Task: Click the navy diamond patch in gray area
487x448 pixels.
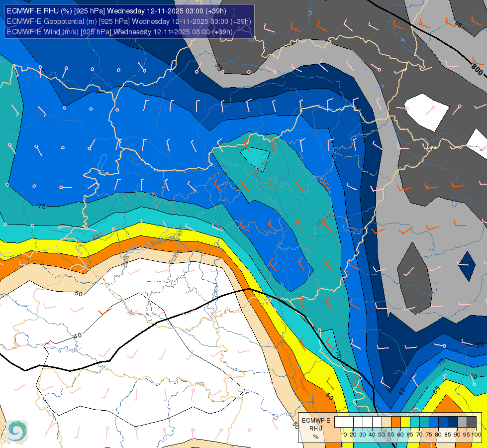Action: pos(467,266)
